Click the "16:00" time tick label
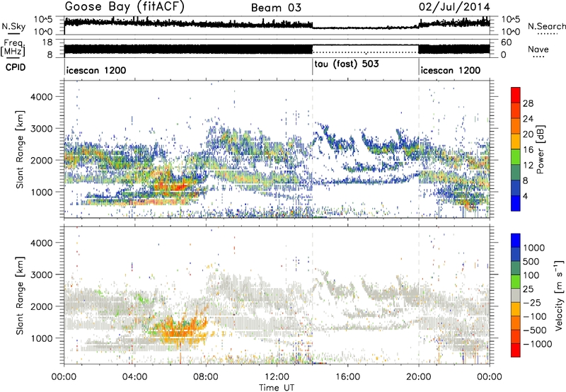This screenshot has width=566, height=392. pyautogui.click(x=347, y=377)
